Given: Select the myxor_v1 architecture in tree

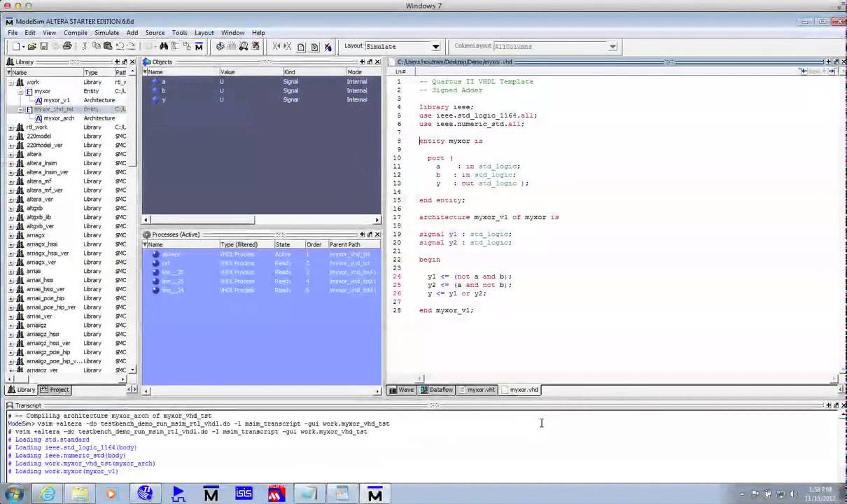Looking at the screenshot, I should 57,100.
